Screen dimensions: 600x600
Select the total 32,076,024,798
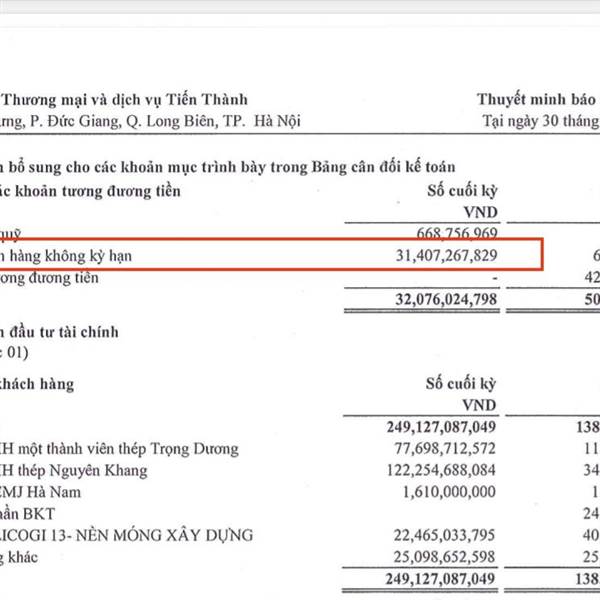[x=446, y=299]
